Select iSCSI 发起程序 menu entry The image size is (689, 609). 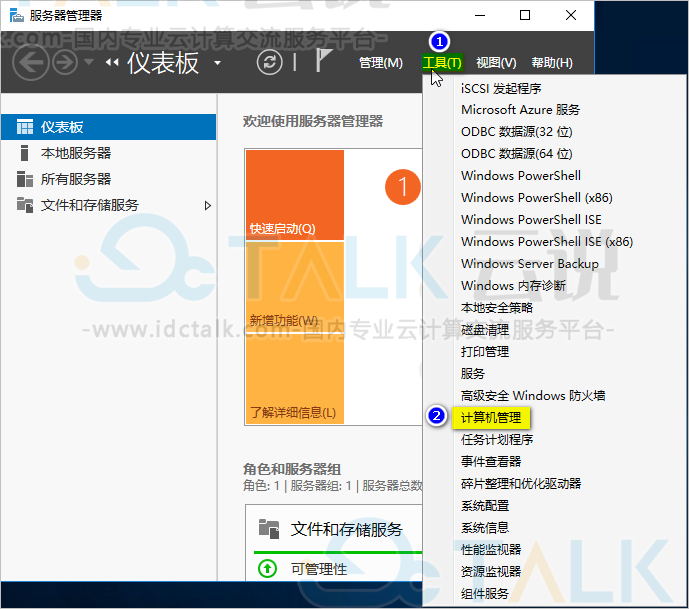[501, 88]
